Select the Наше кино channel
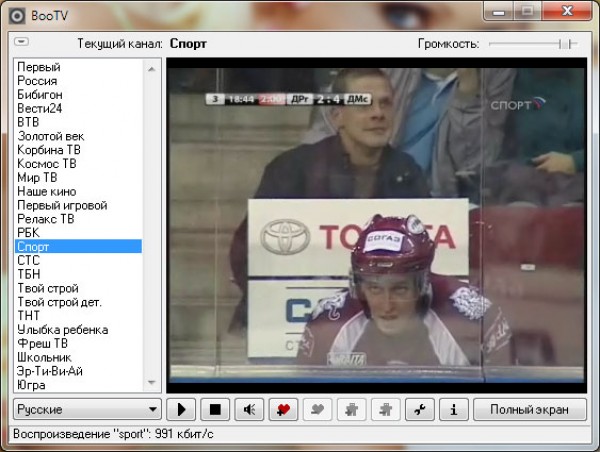 pos(78,191)
